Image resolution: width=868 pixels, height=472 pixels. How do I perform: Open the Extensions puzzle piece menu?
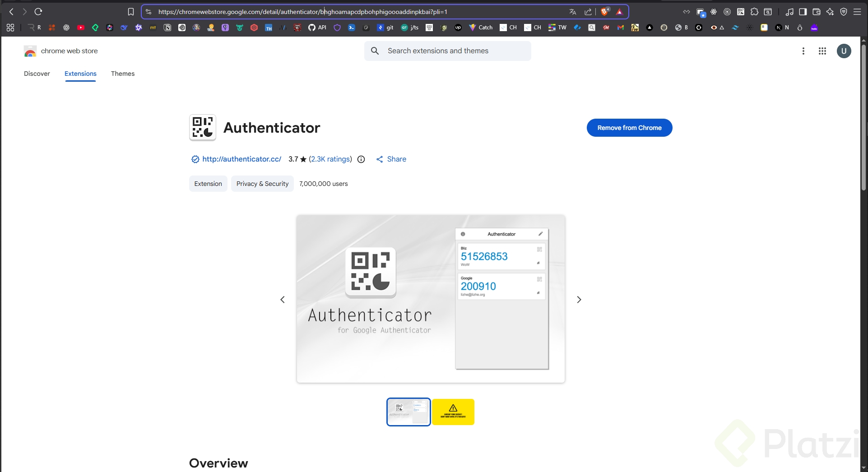pos(754,12)
